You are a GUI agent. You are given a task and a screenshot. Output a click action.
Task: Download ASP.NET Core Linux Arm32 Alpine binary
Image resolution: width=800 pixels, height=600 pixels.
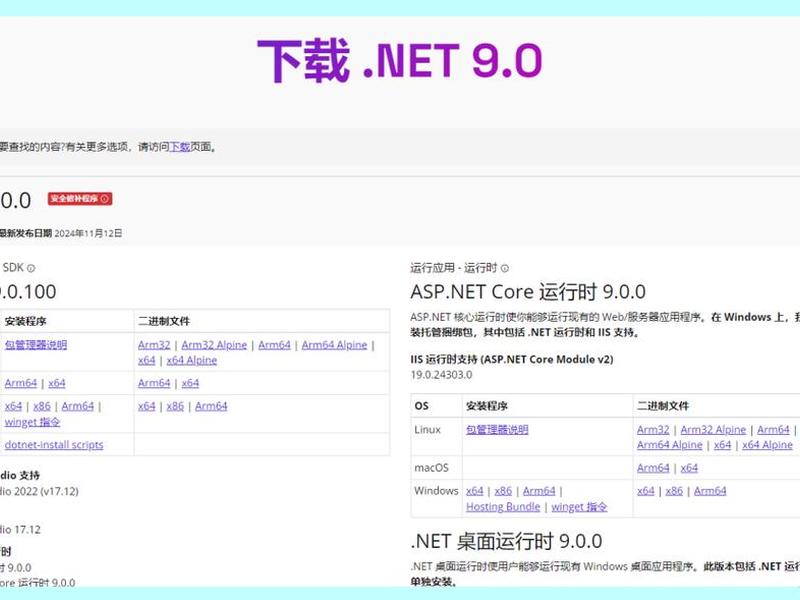coord(713,430)
